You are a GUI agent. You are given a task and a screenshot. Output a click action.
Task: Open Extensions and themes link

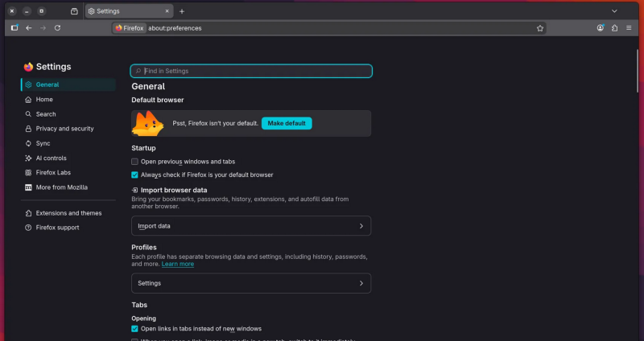pos(68,213)
